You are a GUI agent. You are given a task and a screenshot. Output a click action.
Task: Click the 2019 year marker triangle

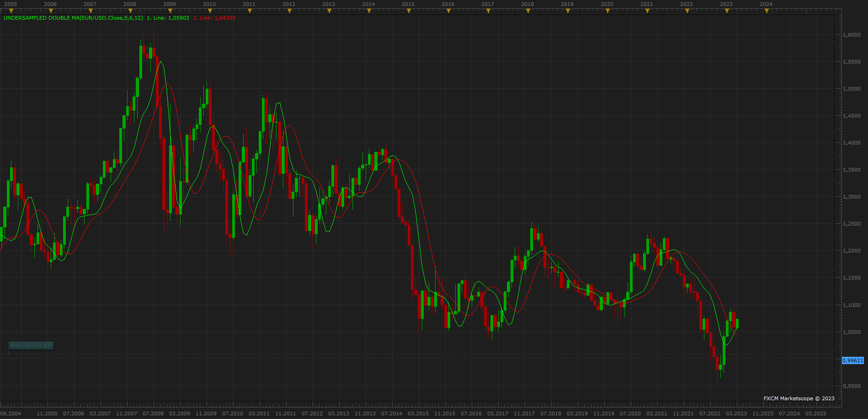pyautogui.click(x=568, y=11)
